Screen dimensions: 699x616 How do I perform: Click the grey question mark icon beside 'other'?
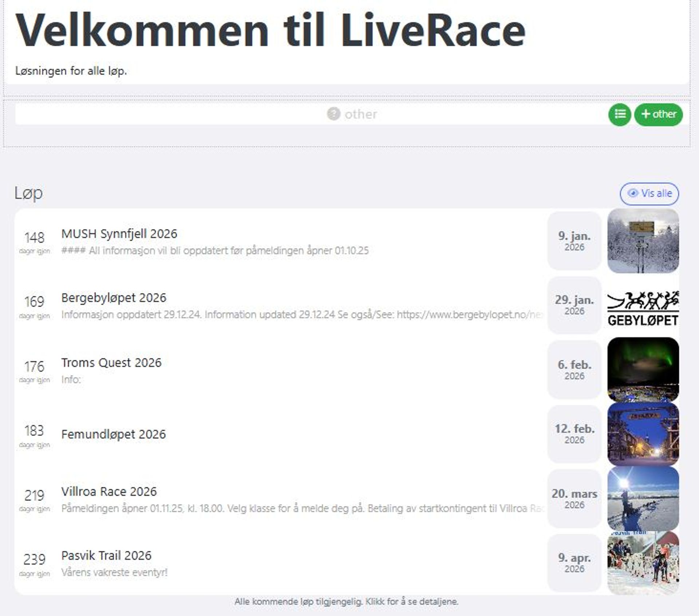333,114
